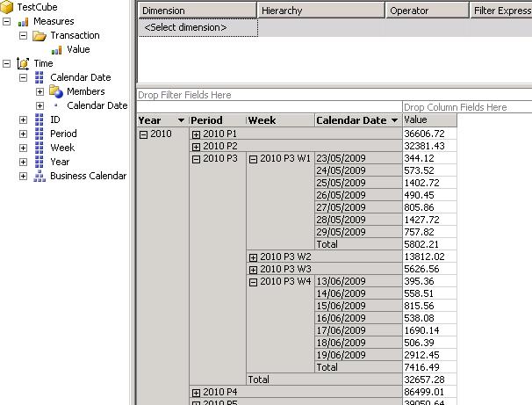The height and width of the screenshot is (405, 532).
Task: Expand the 2010 P3 W3 week
Action: point(253,270)
